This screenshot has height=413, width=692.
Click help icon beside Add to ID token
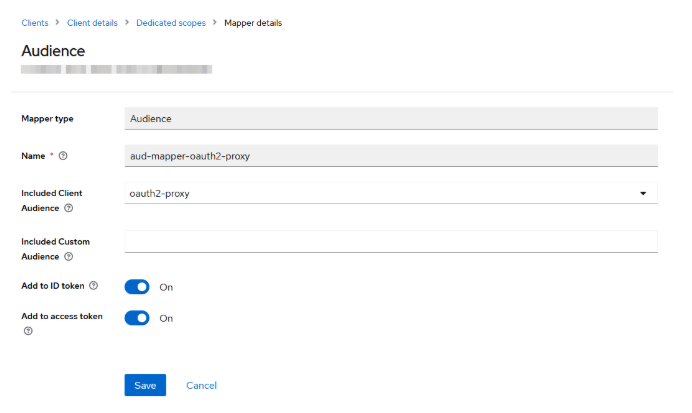tap(94, 286)
